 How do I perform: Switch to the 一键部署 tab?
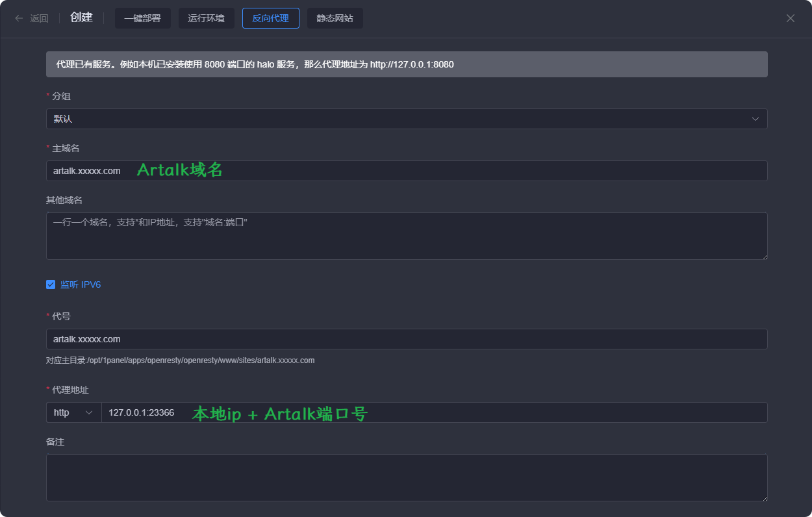point(142,18)
